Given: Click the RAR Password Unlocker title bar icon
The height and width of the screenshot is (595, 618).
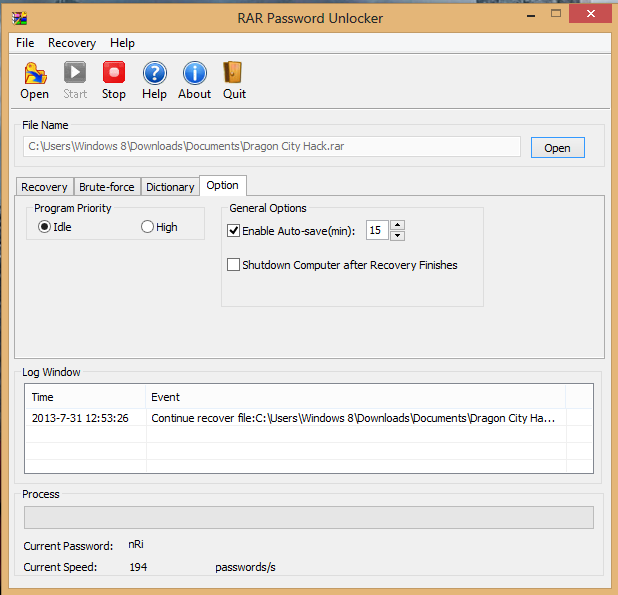Looking at the screenshot, I should (x=19, y=18).
